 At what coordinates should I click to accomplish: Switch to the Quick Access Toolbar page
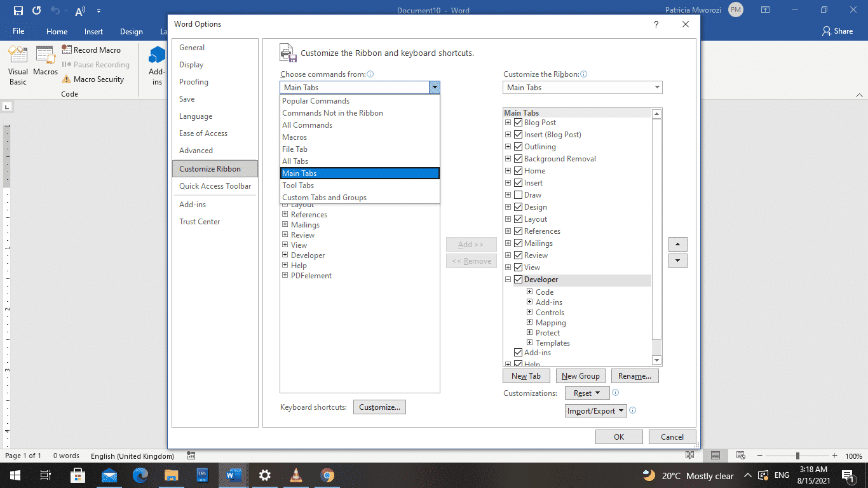point(215,186)
